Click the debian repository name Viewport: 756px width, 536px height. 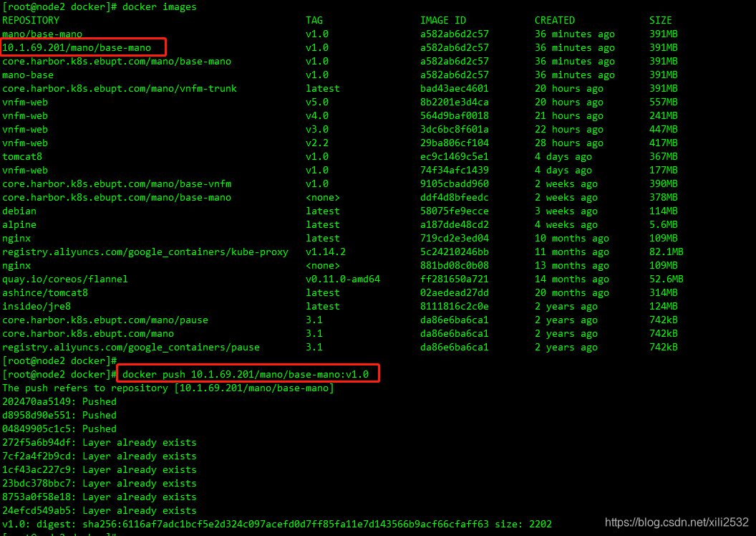coord(19,211)
